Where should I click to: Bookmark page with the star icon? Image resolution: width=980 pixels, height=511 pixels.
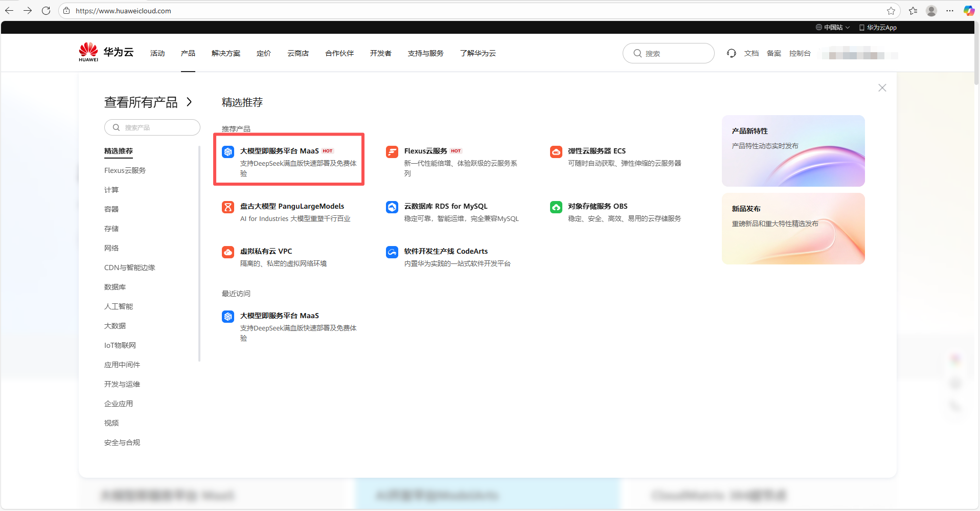pyautogui.click(x=891, y=11)
